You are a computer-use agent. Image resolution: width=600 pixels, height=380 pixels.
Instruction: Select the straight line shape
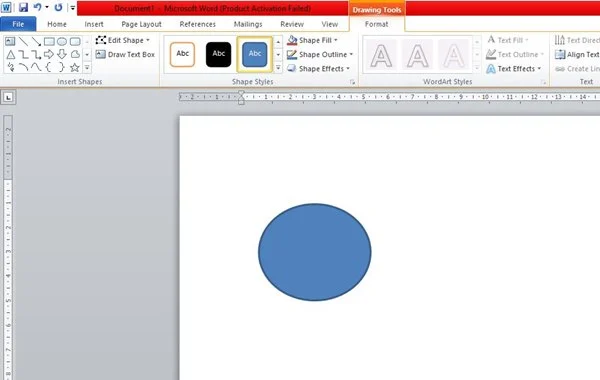click(x=23, y=41)
